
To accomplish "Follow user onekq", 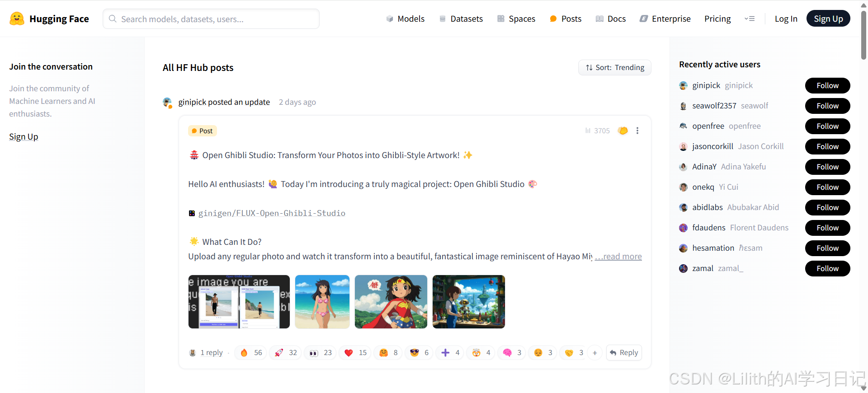I will (x=827, y=187).
